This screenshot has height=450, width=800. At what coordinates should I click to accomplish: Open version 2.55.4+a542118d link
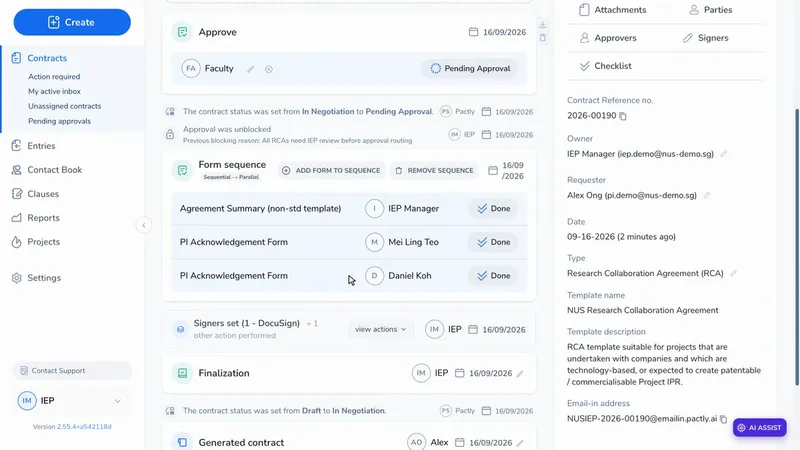[84, 427]
